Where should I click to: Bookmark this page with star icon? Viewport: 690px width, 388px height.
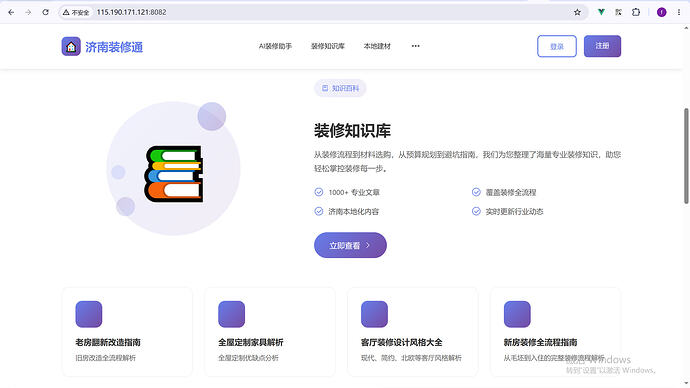(x=577, y=12)
